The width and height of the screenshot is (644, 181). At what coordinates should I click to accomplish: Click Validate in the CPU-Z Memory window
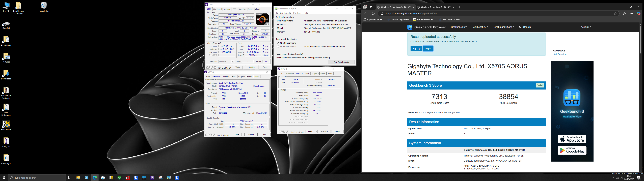324,132
